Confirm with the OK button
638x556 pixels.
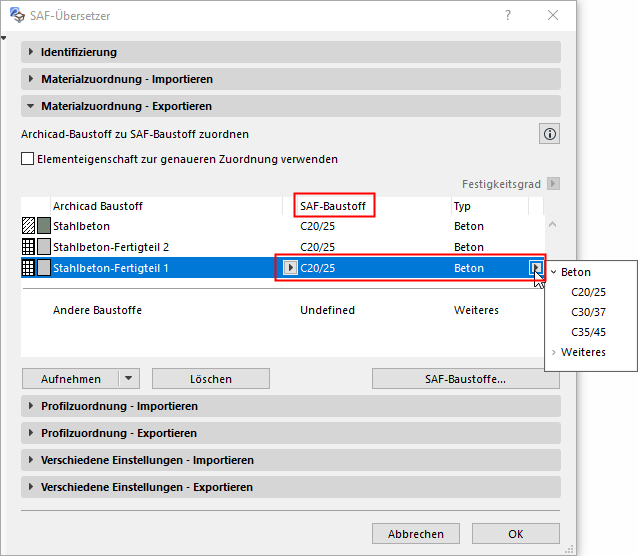[516, 534]
